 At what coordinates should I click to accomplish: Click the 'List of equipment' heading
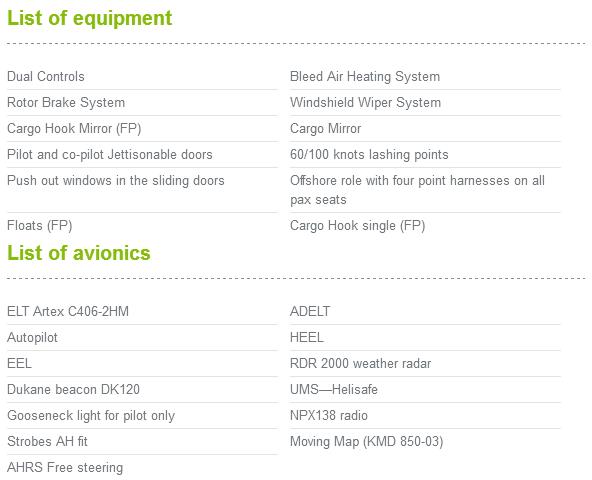pos(89,19)
